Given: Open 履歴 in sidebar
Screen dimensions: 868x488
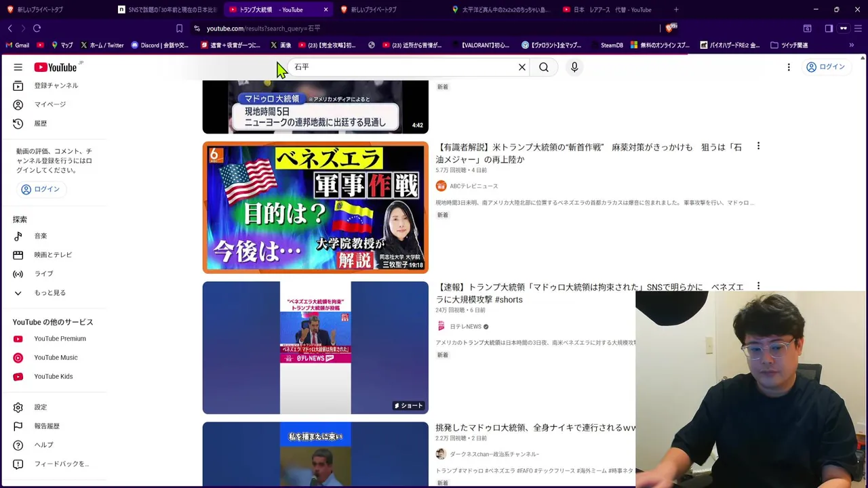Looking at the screenshot, I should [x=54, y=123].
